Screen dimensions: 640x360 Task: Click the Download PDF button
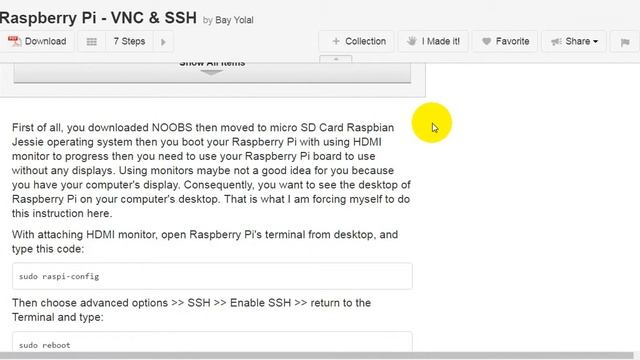(x=36, y=41)
